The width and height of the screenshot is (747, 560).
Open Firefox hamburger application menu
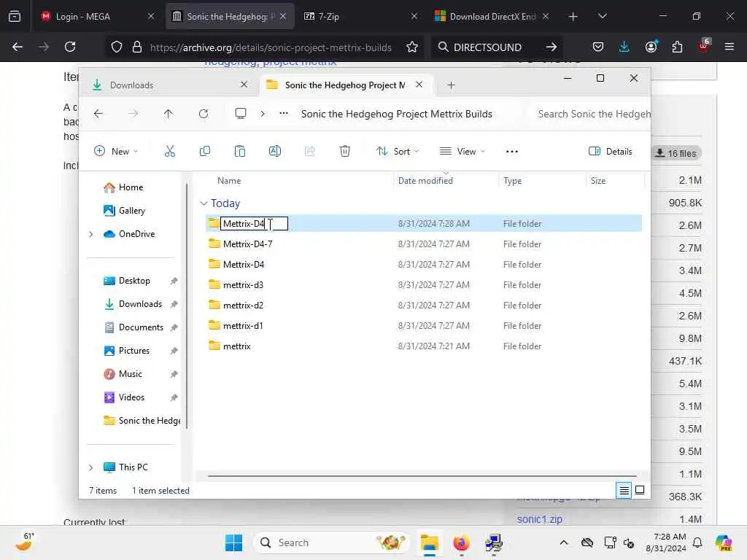[x=729, y=47]
